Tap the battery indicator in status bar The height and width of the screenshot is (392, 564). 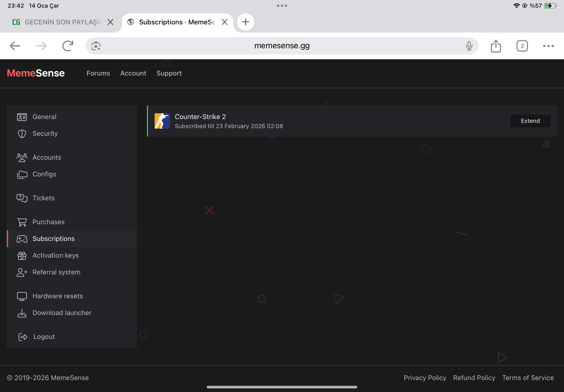click(550, 6)
